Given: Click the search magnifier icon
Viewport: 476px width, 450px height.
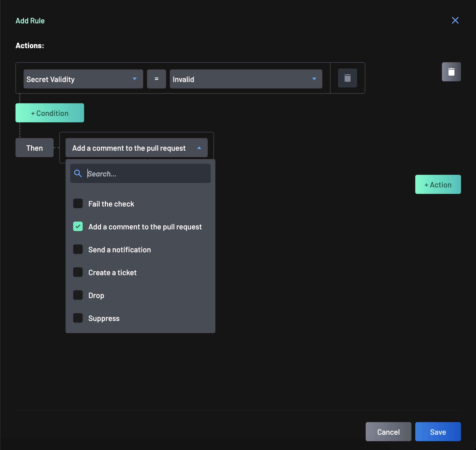Looking at the screenshot, I should (x=78, y=173).
